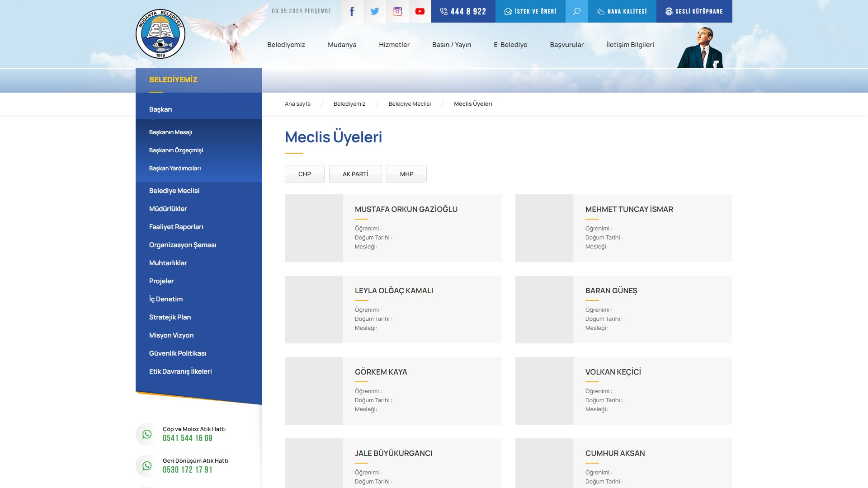
Task: Call the 444 8 922 phone button
Action: pyautogui.click(x=463, y=11)
